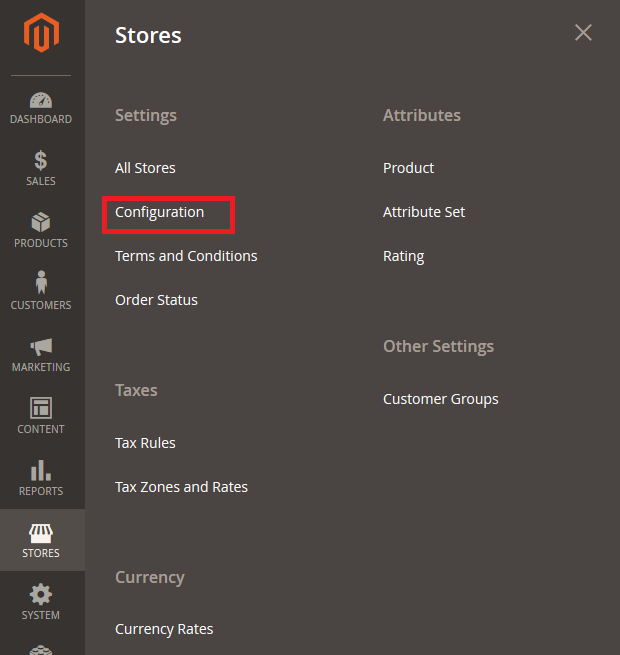Viewport: 620px width, 655px height.
Task: Open Customer Groups settings
Action: click(441, 399)
